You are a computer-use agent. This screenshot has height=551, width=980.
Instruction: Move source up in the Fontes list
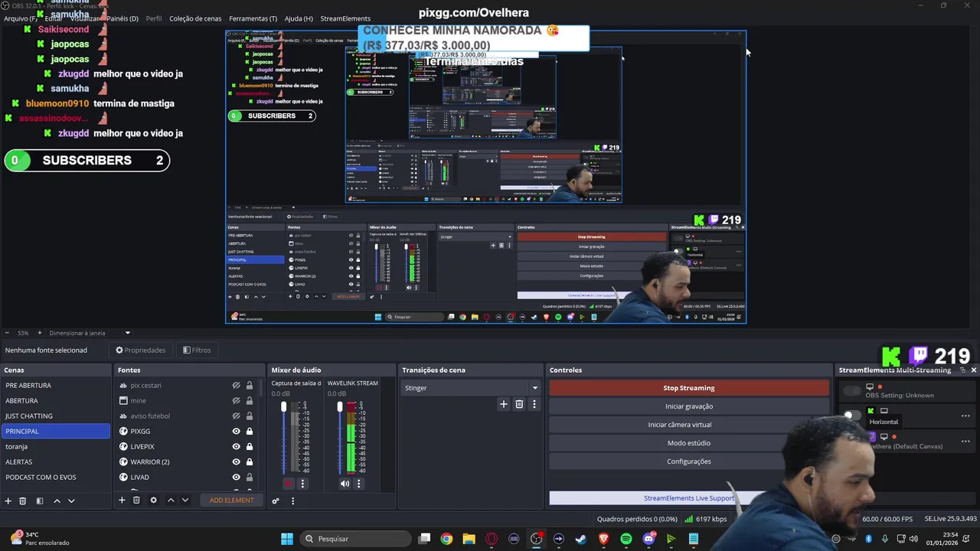coord(171,500)
